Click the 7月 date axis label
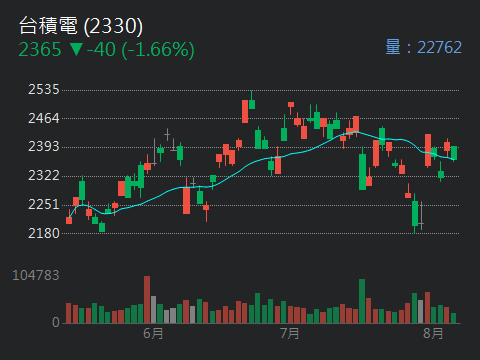 coord(289,333)
